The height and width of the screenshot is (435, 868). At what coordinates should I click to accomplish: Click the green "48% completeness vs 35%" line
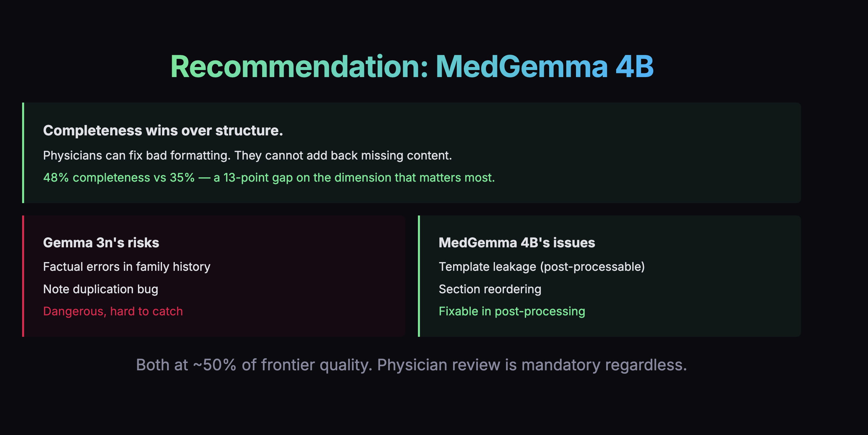(119, 178)
